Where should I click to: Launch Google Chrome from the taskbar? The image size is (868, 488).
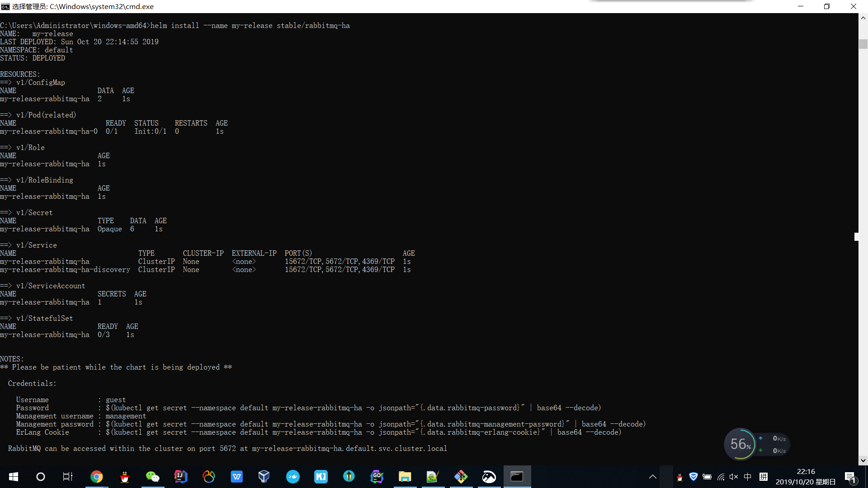pyautogui.click(x=96, y=477)
